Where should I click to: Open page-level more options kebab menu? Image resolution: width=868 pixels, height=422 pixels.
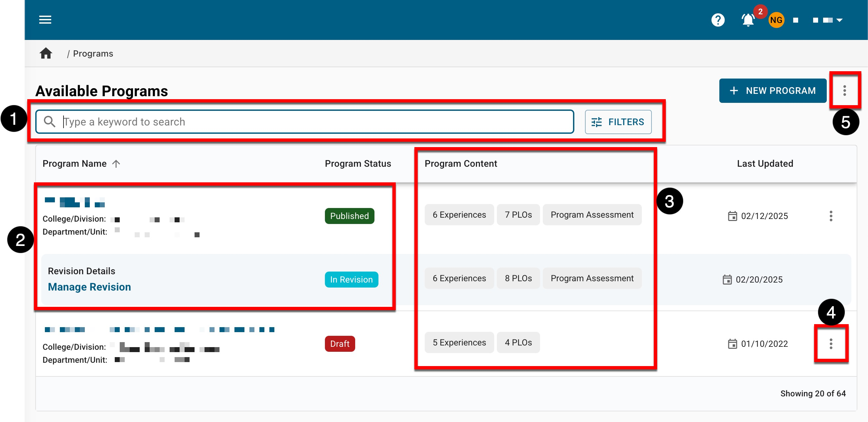pos(844,91)
